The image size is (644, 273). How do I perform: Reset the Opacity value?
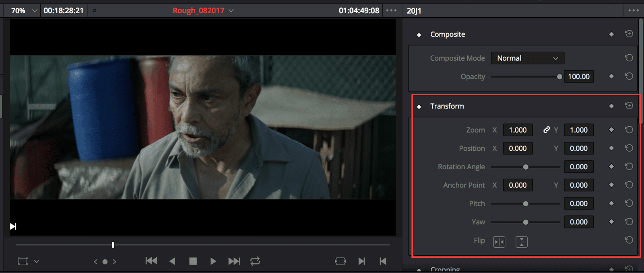629,76
